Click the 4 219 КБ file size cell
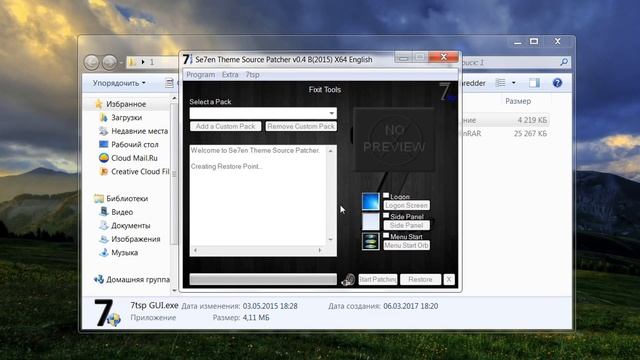Screen dimensions: 640x360 (532, 120)
